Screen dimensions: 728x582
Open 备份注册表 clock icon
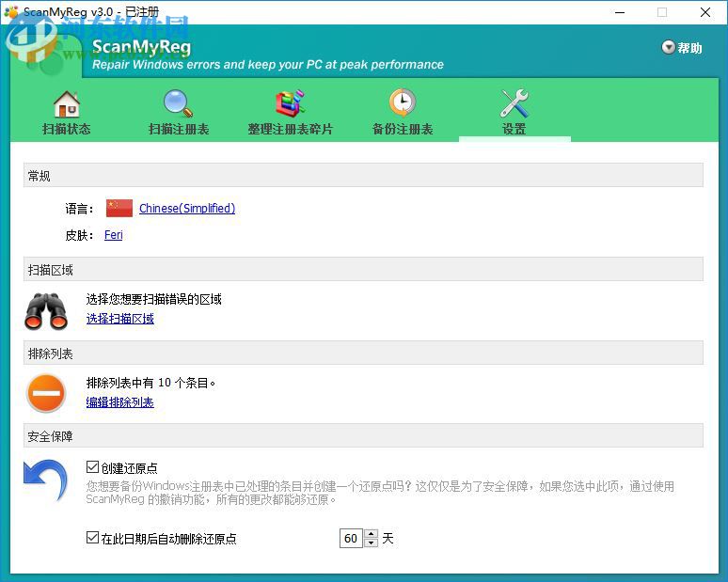[403, 102]
